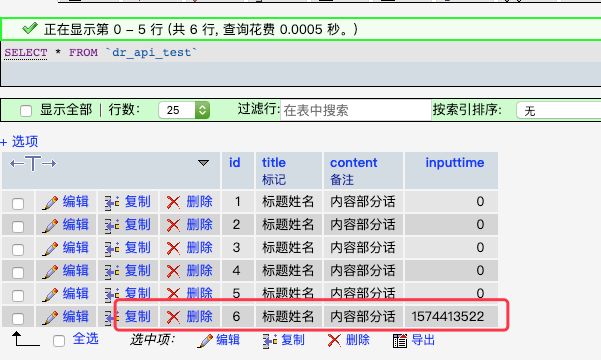The width and height of the screenshot is (601, 360).
Task: Expand the + 选项 options section
Action: click(19, 141)
